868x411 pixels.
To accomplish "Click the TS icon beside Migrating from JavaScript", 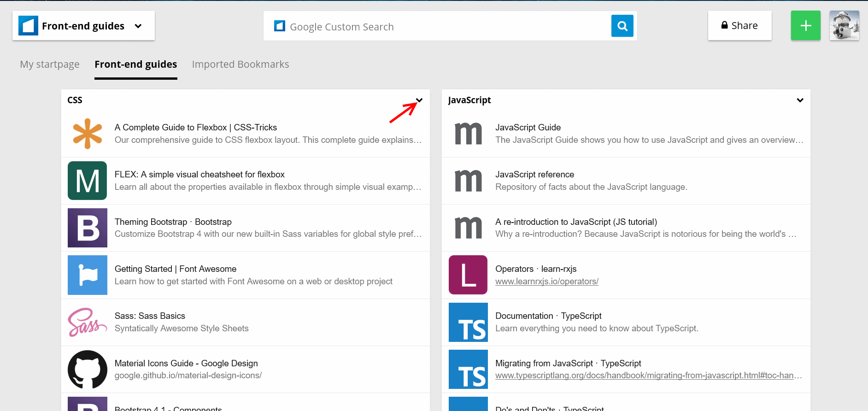I will [468, 369].
